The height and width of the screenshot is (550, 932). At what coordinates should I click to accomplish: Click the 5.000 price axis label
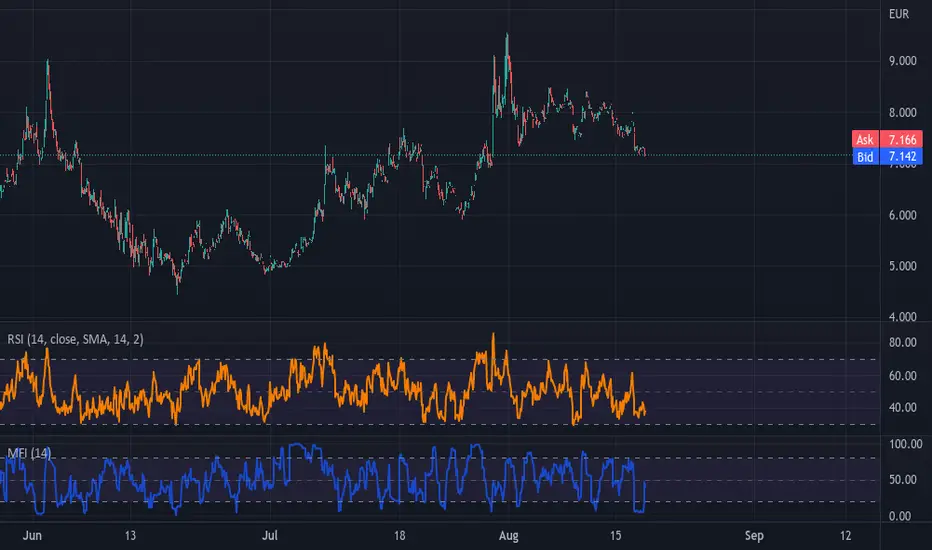coord(902,266)
